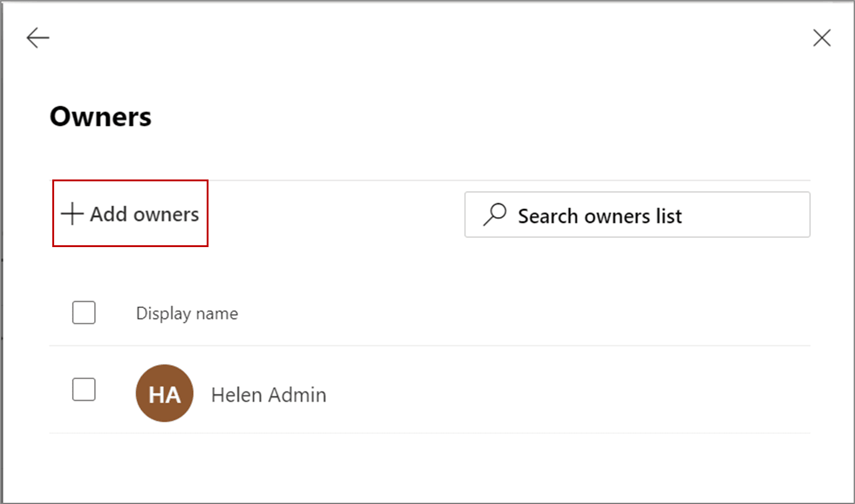Click the Display name column header

(x=186, y=313)
